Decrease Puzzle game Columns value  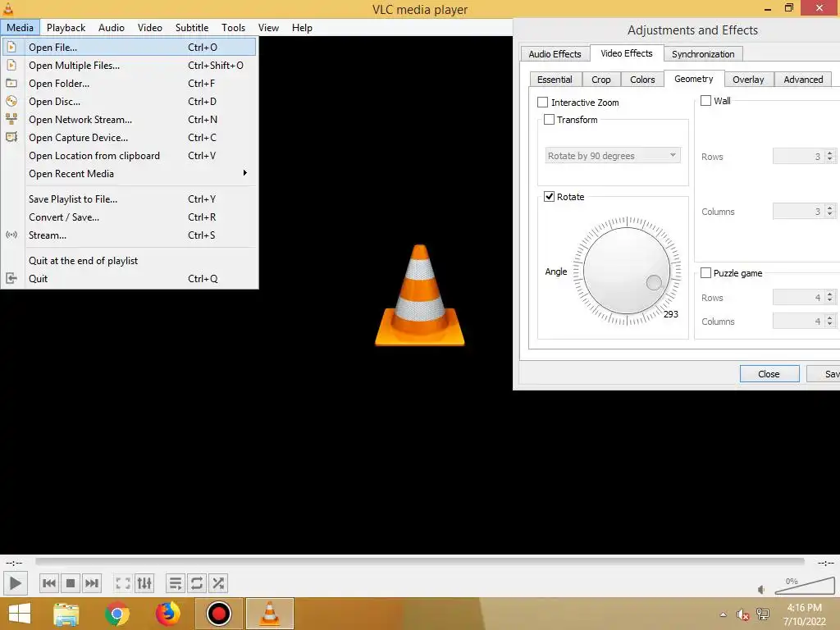coord(830,325)
